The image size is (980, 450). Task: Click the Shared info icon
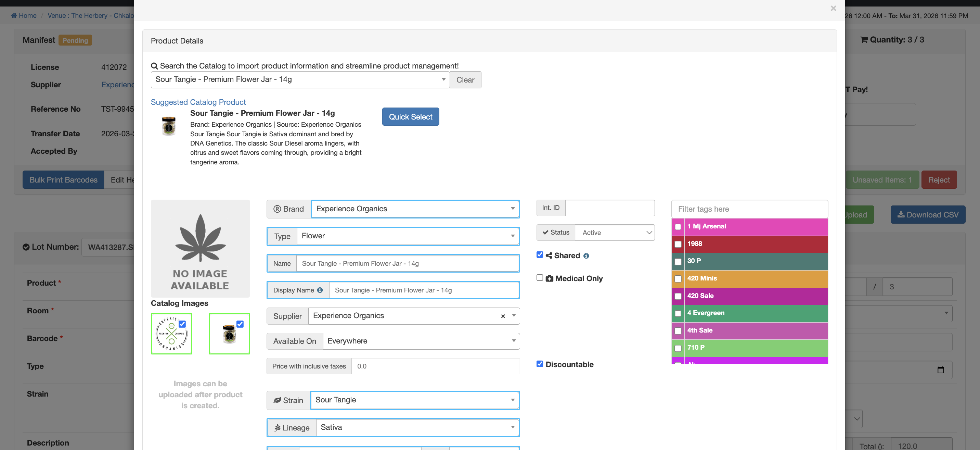[x=586, y=256]
